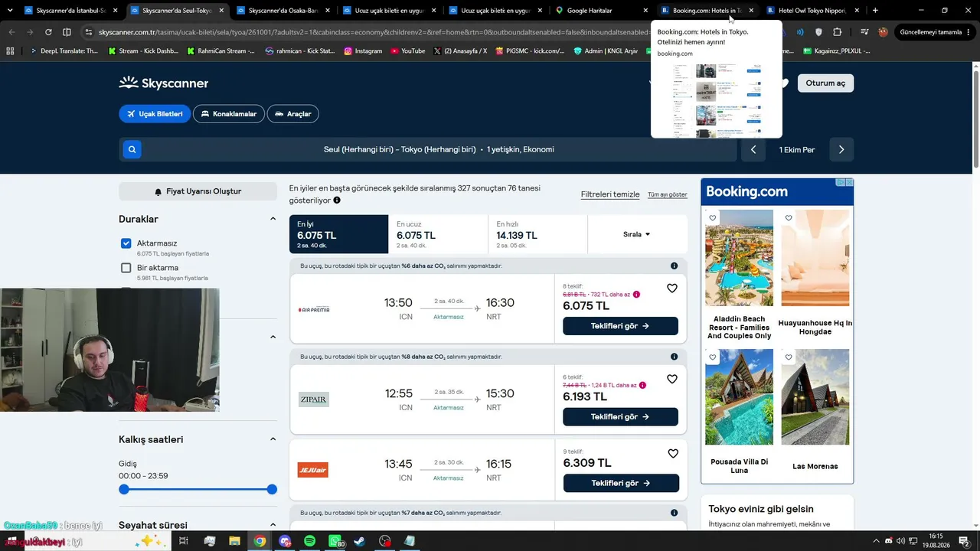
Task: Click the 1 Ekim Per date label
Action: (797, 149)
